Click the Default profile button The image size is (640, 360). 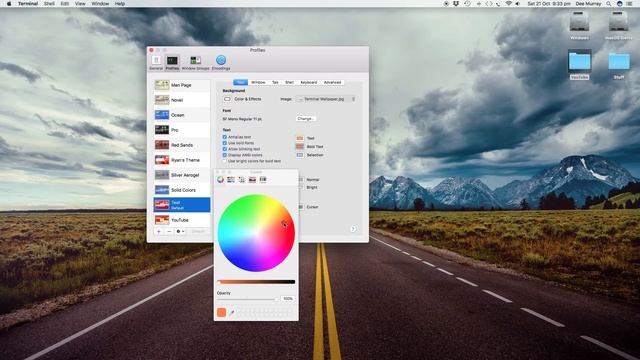click(x=198, y=231)
